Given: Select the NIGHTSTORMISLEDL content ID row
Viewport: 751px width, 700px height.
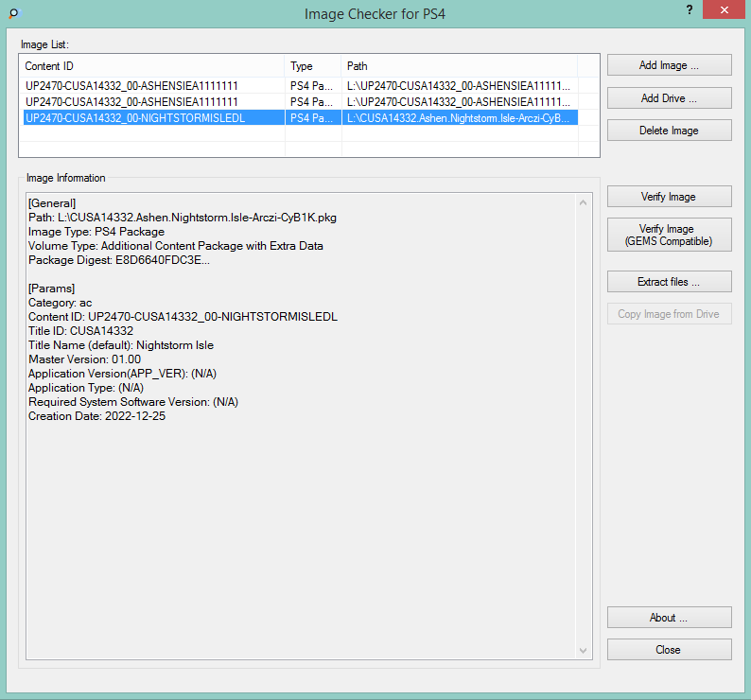Looking at the screenshot, I should click(300, 118).
